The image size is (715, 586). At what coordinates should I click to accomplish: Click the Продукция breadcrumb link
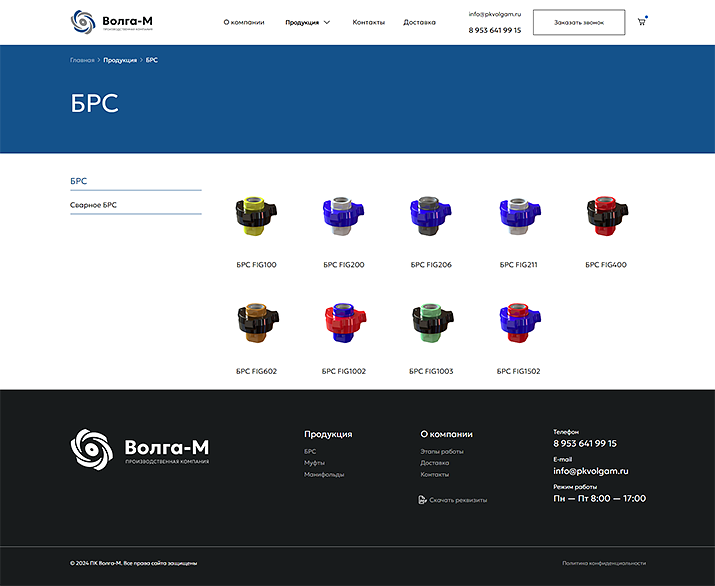(120, 60)
